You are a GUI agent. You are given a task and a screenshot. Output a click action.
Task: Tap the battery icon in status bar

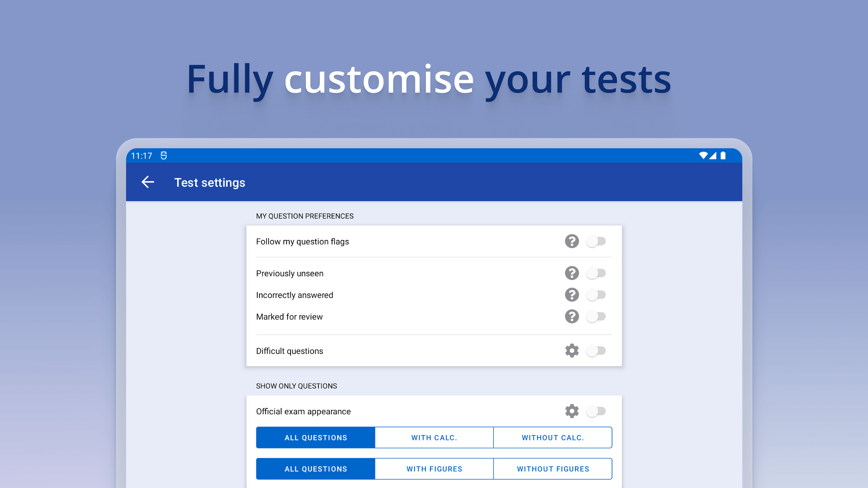[723, 156]
